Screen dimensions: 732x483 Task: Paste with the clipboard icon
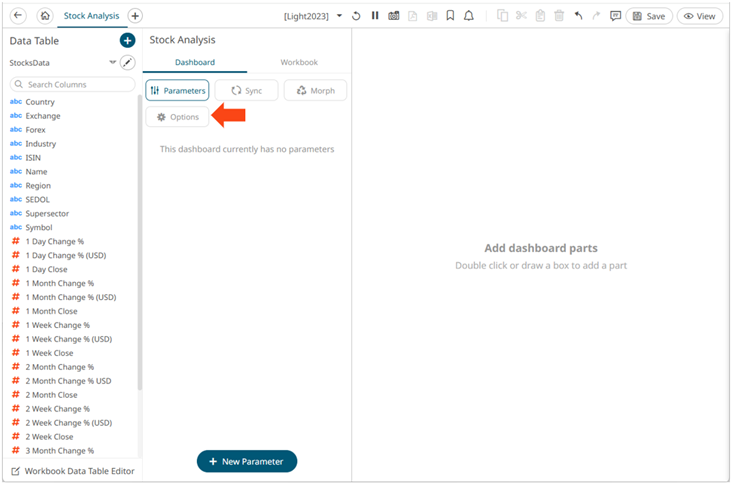[540, 16]
